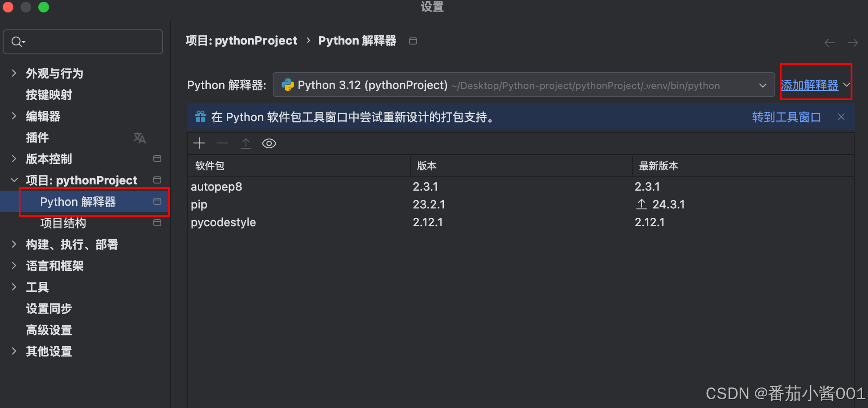Open the 转到工具窗口 link
The width and height of the screenshot is (868, 408).
786,117
